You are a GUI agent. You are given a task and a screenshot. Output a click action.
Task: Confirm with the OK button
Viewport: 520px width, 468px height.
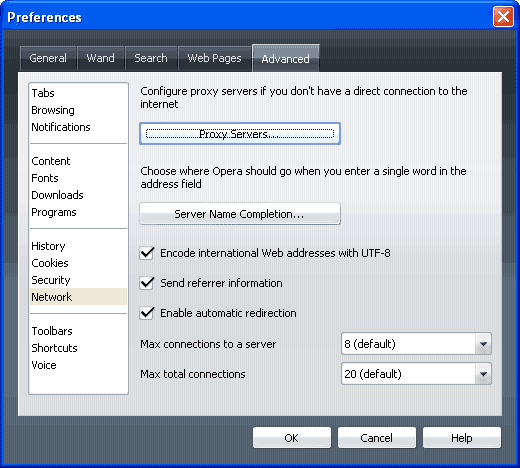[292, 438]
